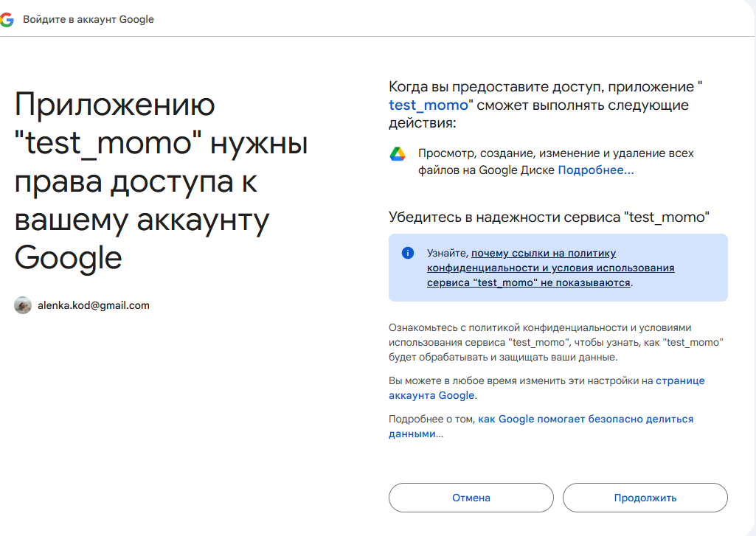
Task: Open the blue "test_momo" app name link
Action: pos(428,105)
